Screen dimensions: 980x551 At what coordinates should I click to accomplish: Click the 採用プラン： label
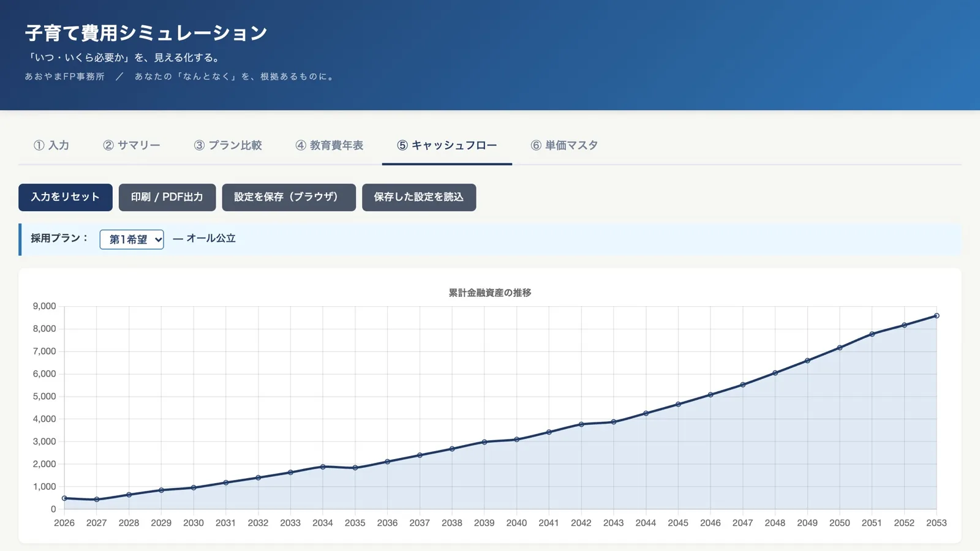click(60, 238)
